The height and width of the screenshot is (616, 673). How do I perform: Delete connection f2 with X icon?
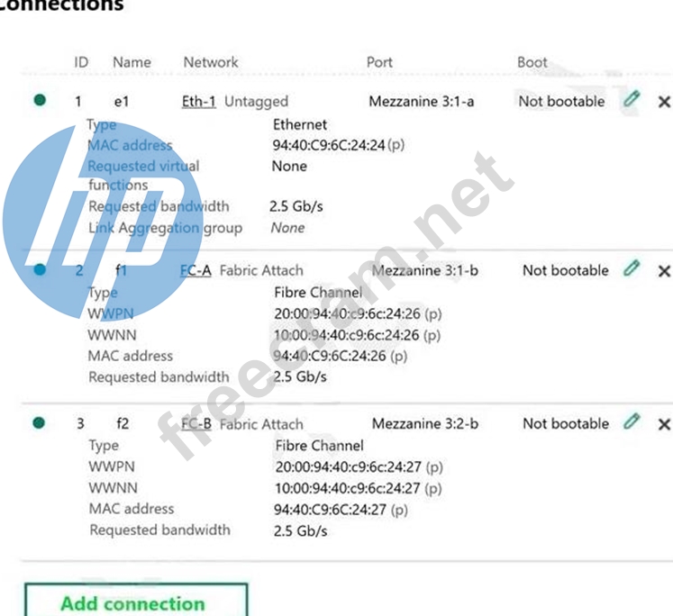tap(664, 423)
